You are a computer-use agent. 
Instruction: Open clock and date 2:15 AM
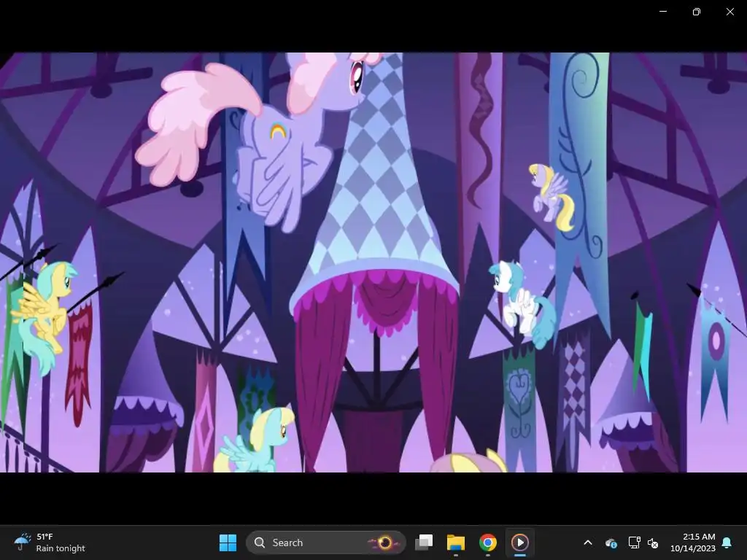pyautogui.click(x=692, y=542)
